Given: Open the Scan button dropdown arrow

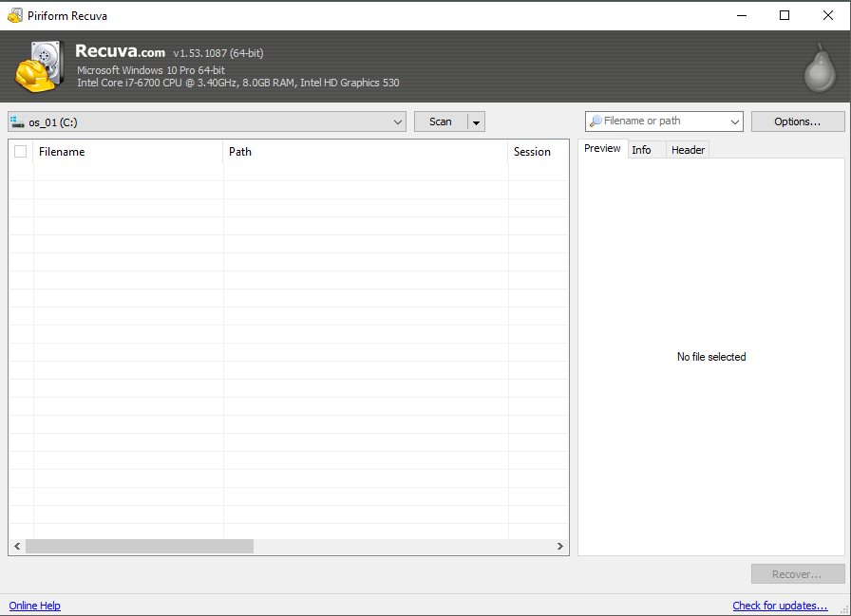Looking at the screenshot, I should click(476, 121).
